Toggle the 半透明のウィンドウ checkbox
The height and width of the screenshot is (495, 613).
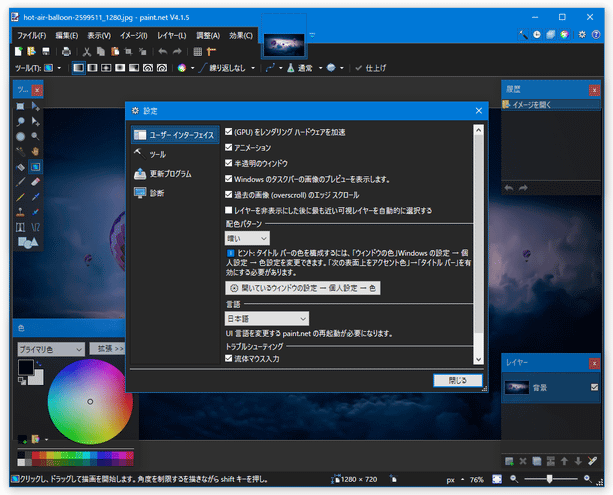[229, 163]
